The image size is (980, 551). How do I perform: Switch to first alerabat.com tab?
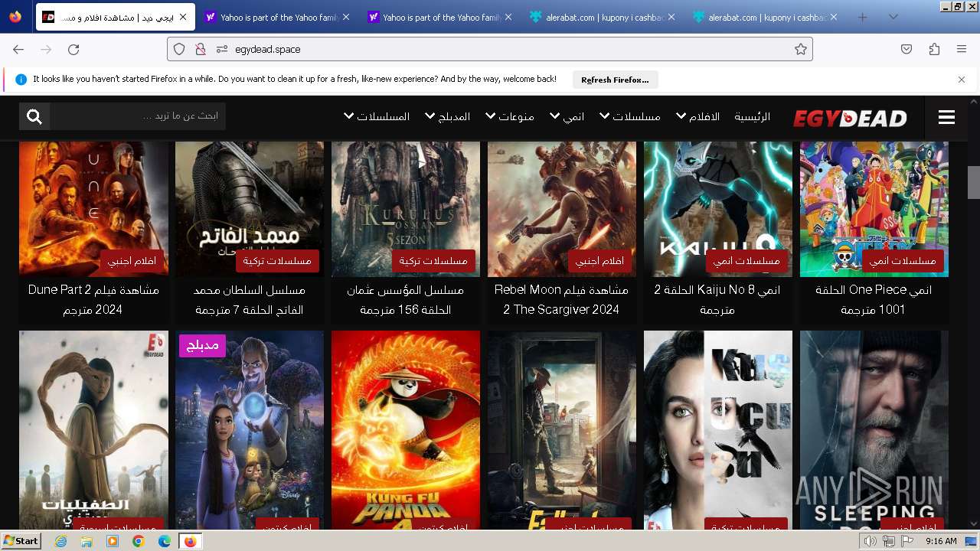click(602, 17)
